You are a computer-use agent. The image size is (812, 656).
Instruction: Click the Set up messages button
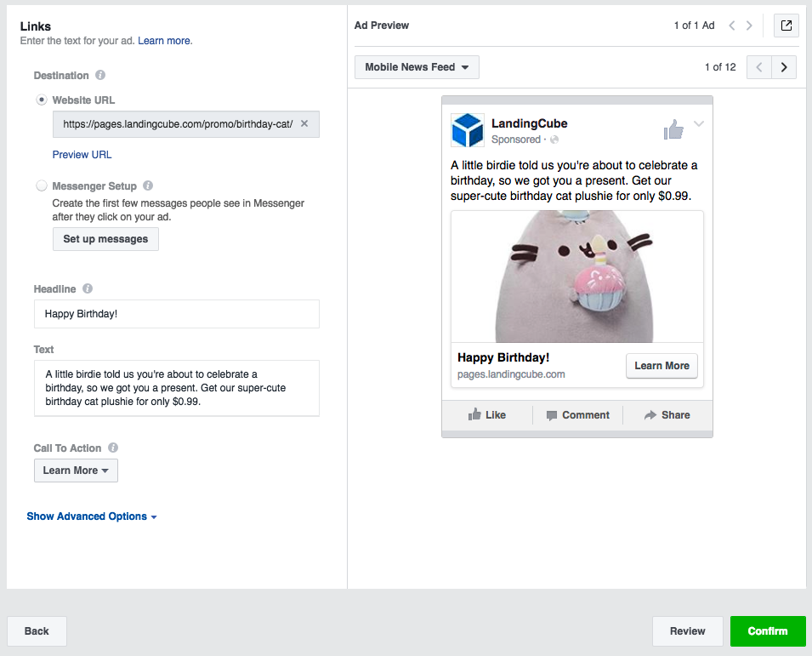(105, 239)
